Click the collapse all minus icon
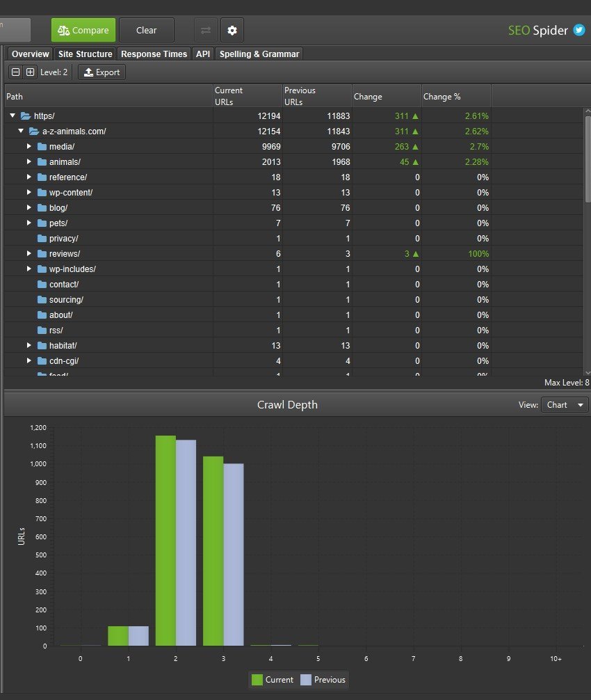 (16, 72)
